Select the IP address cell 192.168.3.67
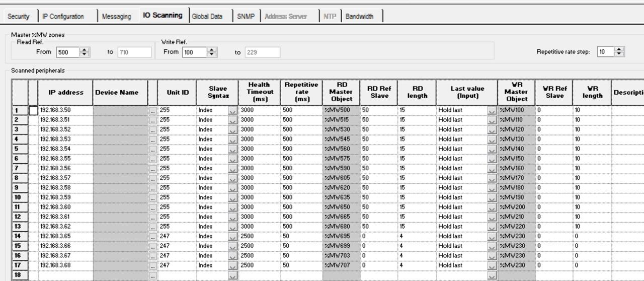Screen dimensions: 644x281 pyautogui.click(x=65, y=256)
